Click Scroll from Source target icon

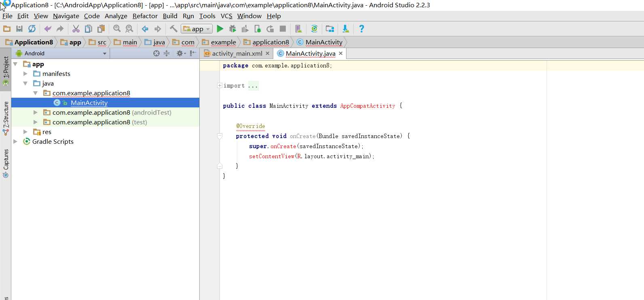pos(156,53)
